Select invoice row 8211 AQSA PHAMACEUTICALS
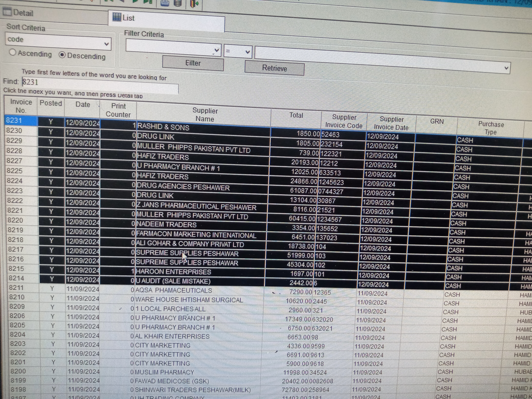Screen dimensions: 532x399 pyautogui.click(x=173, y=291)
